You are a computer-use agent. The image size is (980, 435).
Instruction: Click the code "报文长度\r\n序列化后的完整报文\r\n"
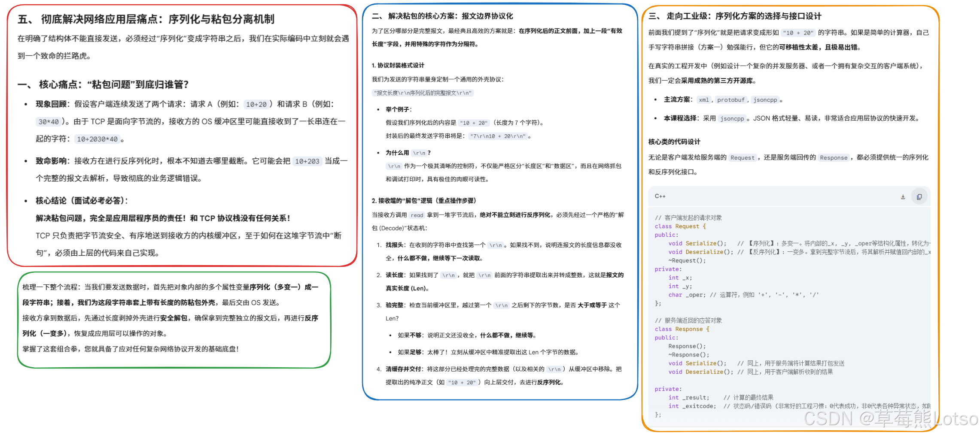pos(423,93)
